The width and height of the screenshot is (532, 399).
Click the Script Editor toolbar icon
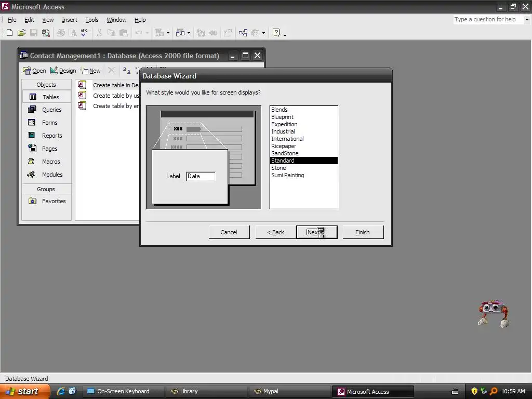pos(213,33)
